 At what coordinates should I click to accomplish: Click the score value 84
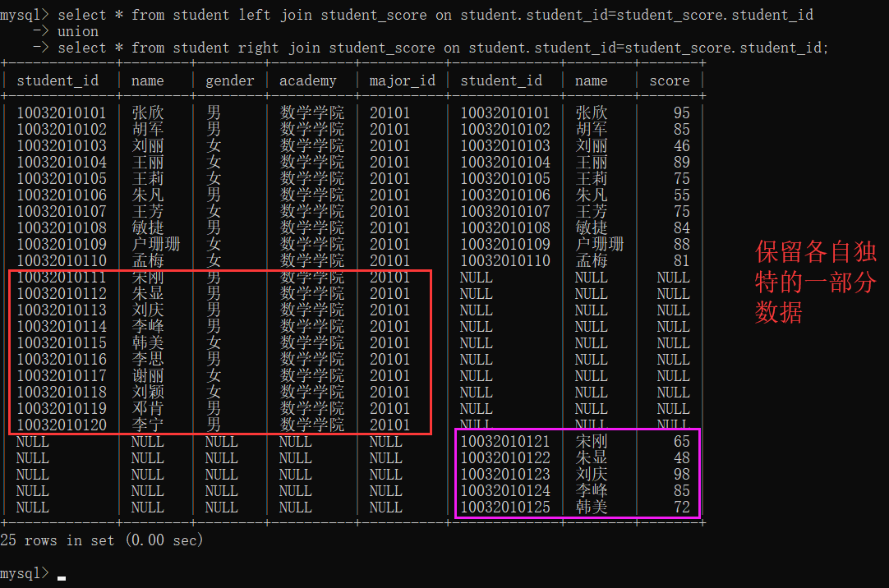coord(681,227)
